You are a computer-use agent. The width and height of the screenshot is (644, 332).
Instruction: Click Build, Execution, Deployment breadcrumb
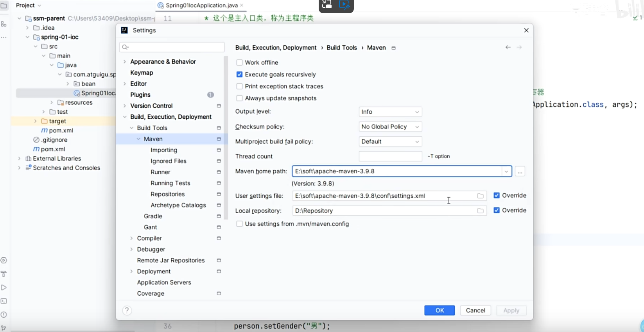pyautogui.click(x=276, y=48)
